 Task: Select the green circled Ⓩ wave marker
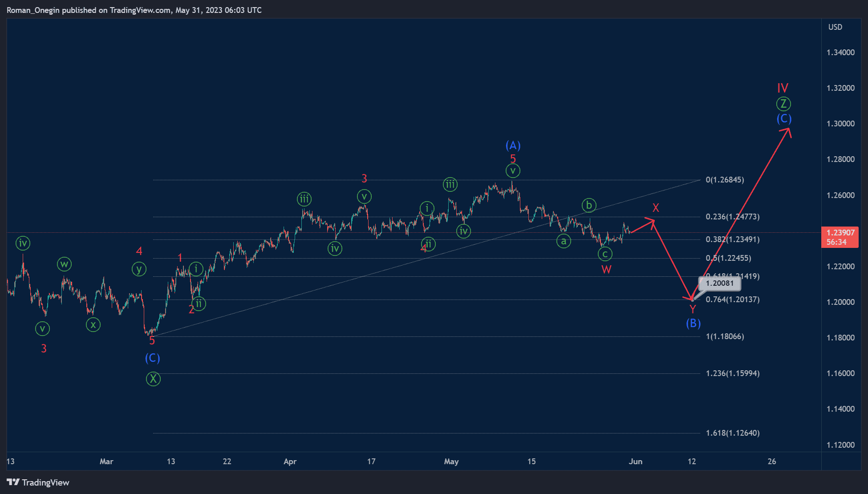[783, 104]
